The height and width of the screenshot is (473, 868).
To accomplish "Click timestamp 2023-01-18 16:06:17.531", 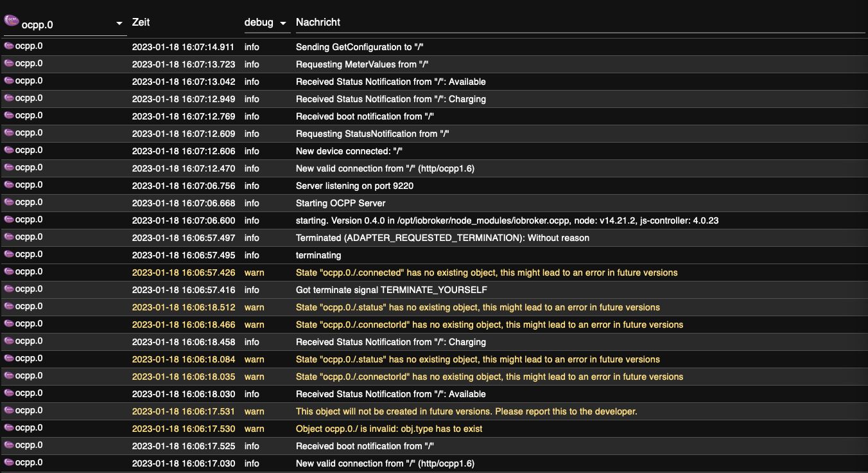I will [184, 411].
